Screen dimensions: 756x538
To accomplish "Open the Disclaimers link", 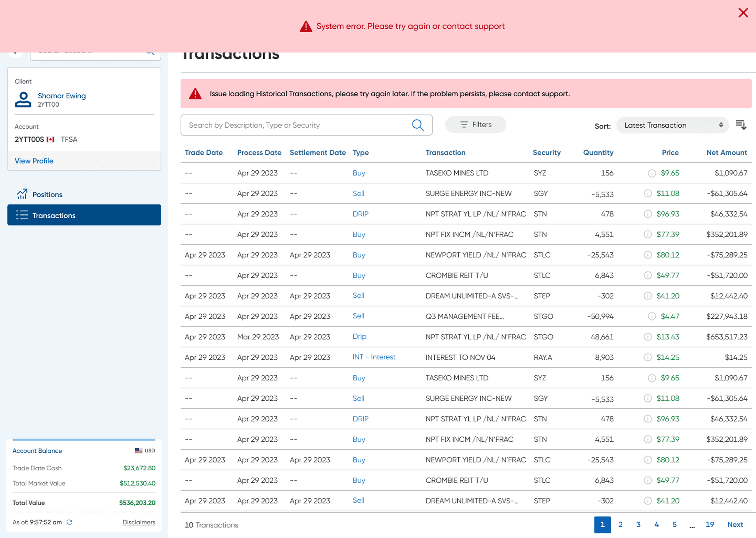I will [x=139, y=522].
